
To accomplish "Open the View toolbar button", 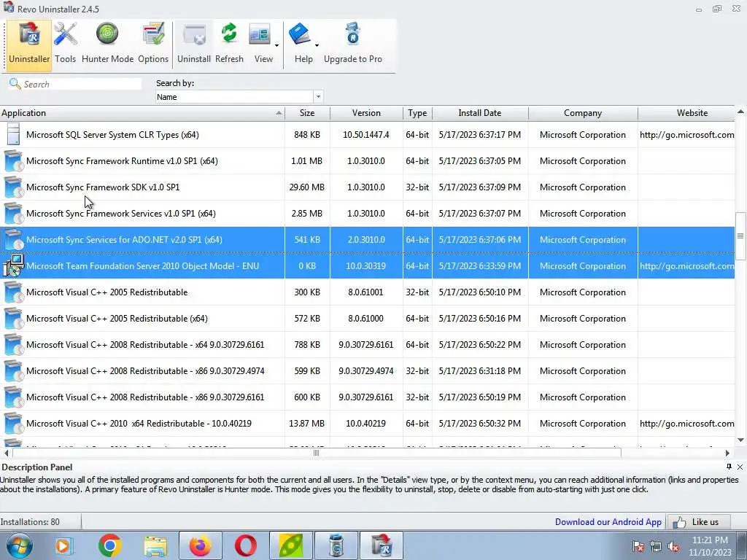I will click(262, 44).
